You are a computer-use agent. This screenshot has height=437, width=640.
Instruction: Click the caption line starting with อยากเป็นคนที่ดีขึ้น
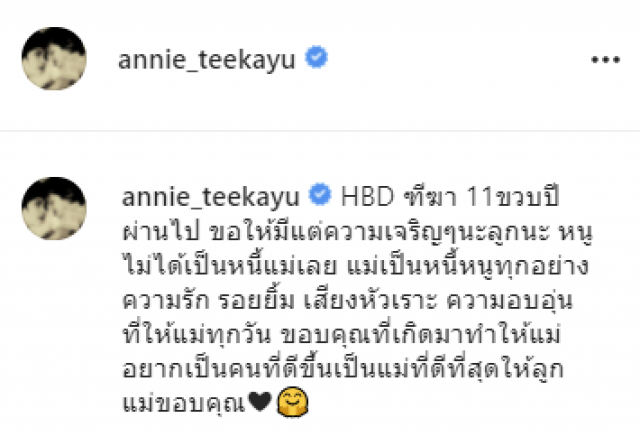click(x=343, y=369)
